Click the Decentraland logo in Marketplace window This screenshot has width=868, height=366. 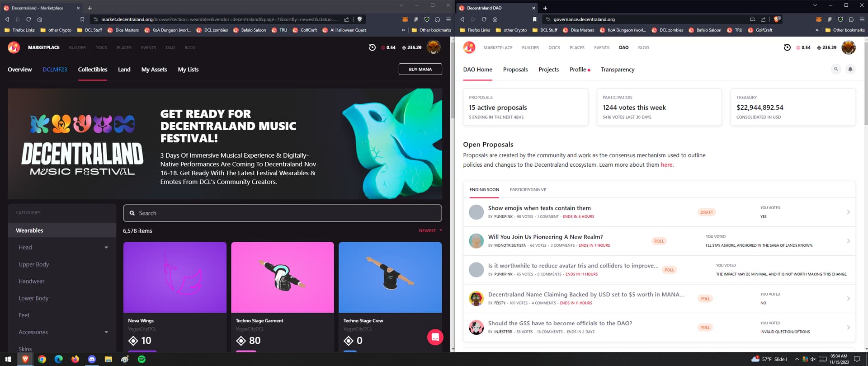[x=14, y=47]
